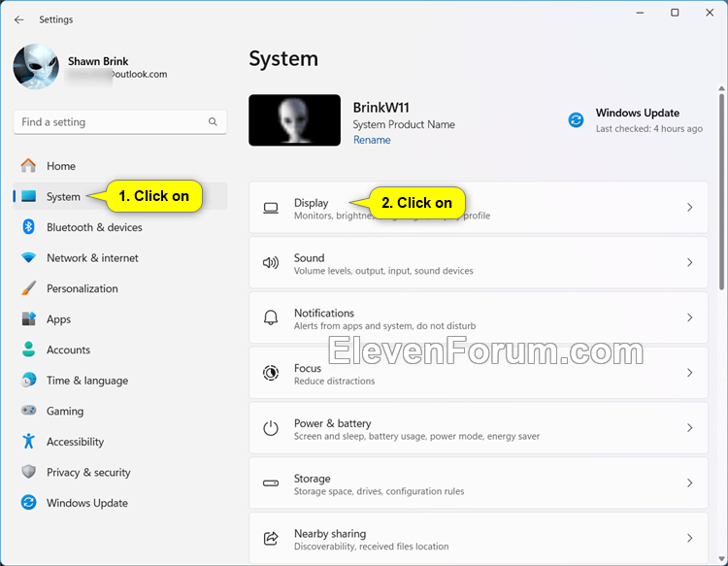This screenshot has width=728, height=566.
Task: Click the Accessibility figure icon
Action: click(28, 441)
